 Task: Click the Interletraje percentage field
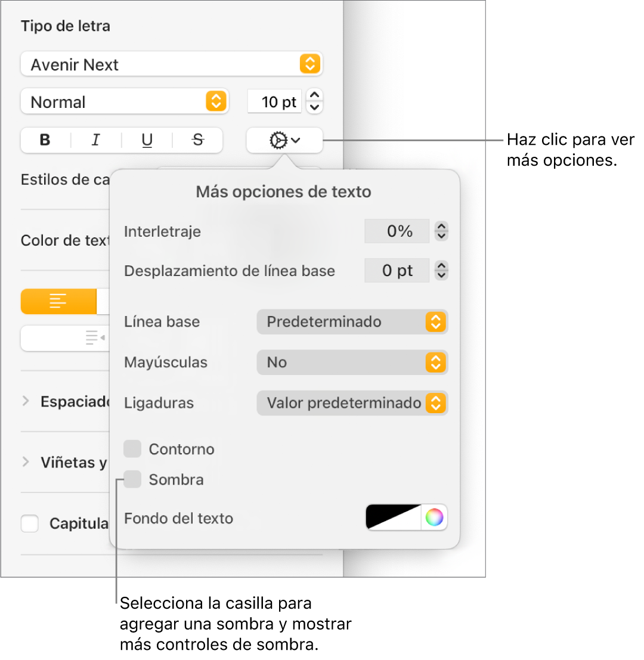[x=397, y=231]
